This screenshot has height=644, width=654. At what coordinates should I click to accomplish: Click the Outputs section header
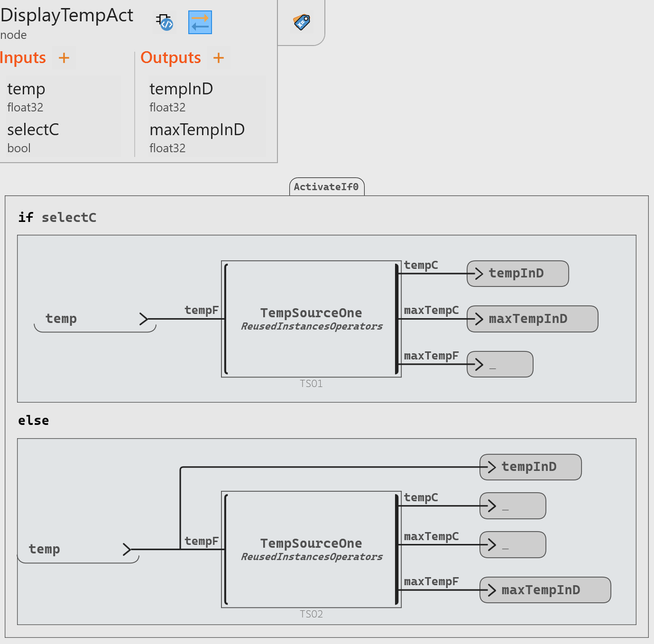pyautogui.click(x=171, y=58)
